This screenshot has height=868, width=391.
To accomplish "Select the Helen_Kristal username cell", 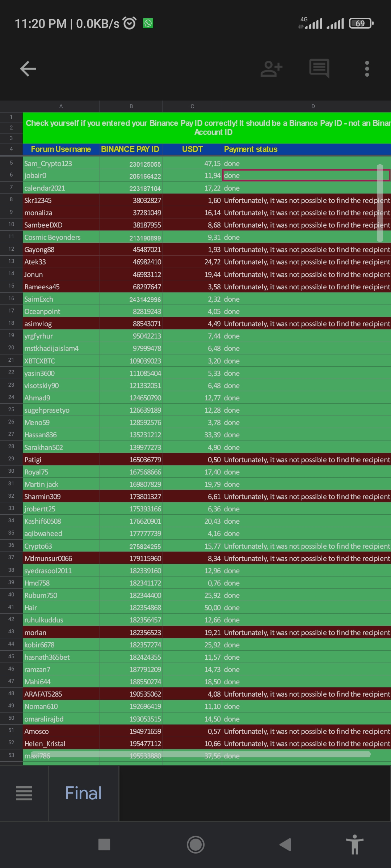I will pos(61,744).
